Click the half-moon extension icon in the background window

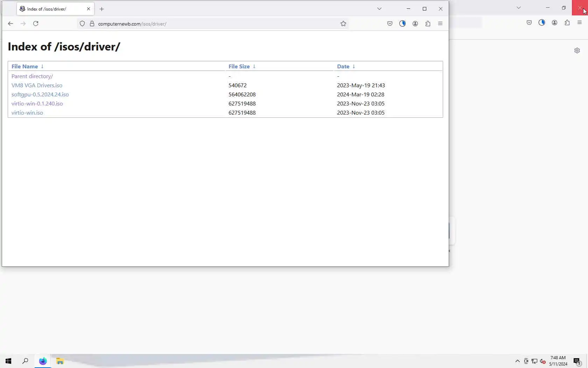point(542,22)
